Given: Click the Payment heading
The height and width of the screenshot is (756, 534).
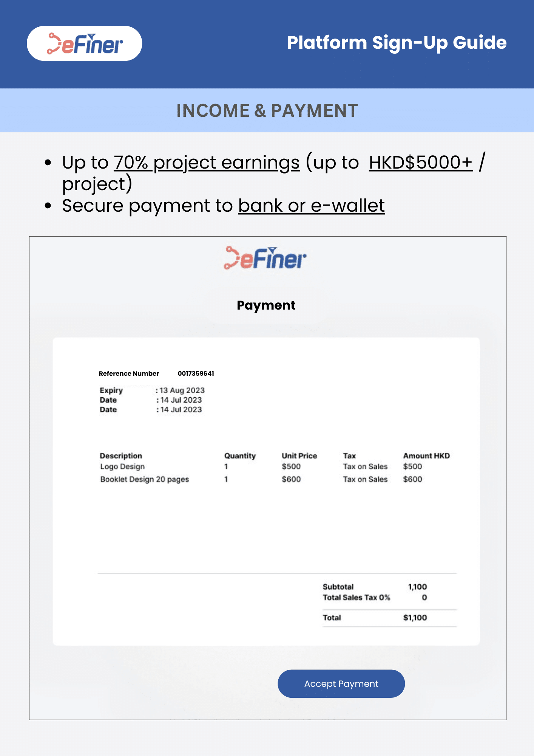Looking at the screenshot, I should click(266, 305).
